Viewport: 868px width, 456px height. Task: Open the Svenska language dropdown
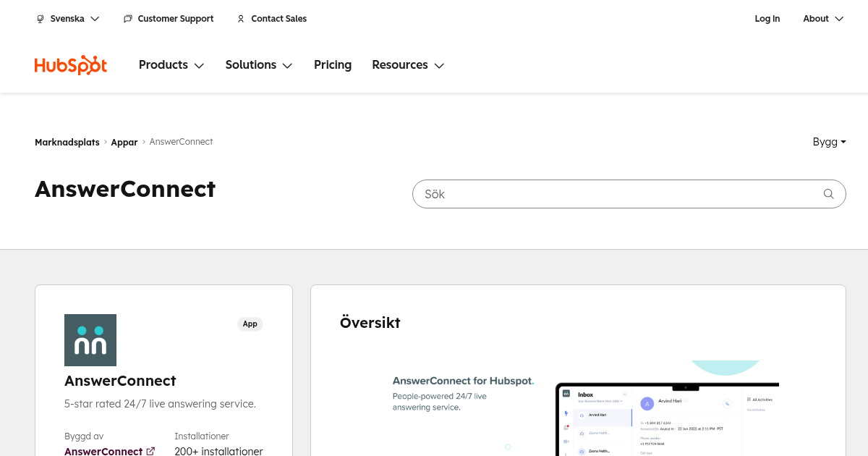point(68,19)
